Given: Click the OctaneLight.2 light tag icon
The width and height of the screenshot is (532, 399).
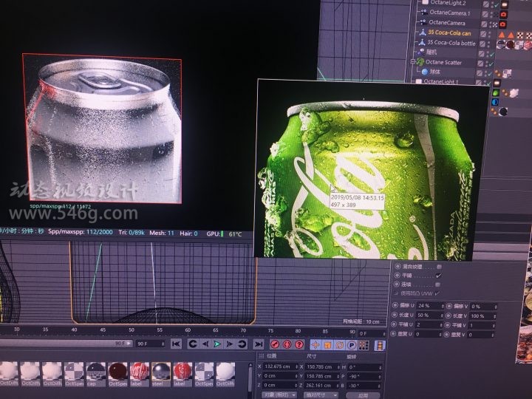Looking at the screenshot, I should 505,4.
